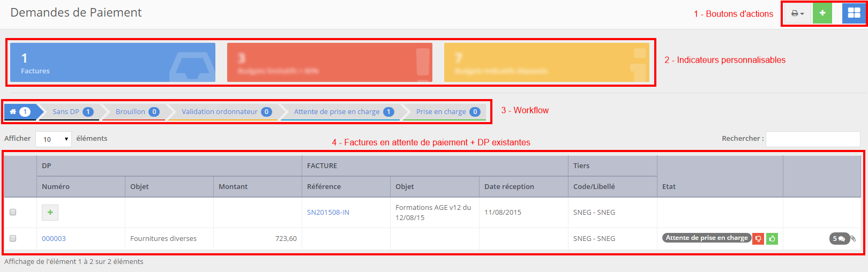This screenshot has height=272, width=868.
Task: Click the red thumbs-down reject icon
Action: (758, 239)
